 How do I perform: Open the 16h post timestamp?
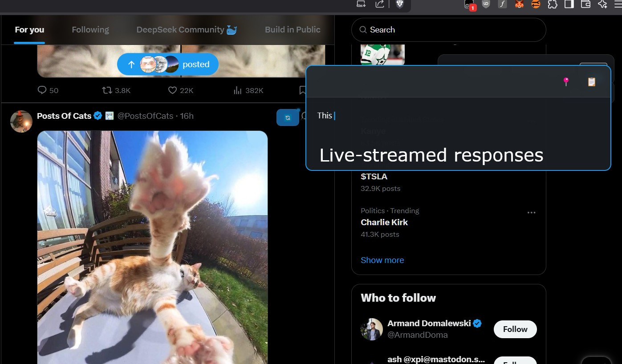(187, 116)
